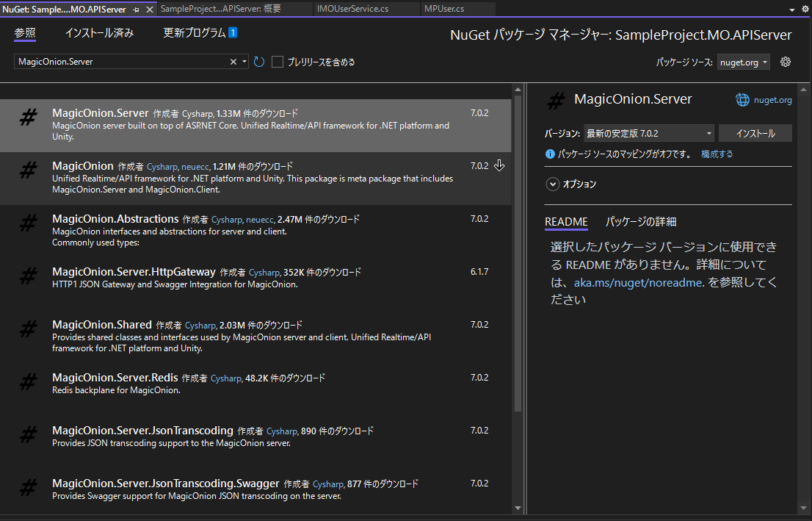The image size is (812, 521).
Task: Select the パッケージの詳細 tab
Action: point(641,221)
